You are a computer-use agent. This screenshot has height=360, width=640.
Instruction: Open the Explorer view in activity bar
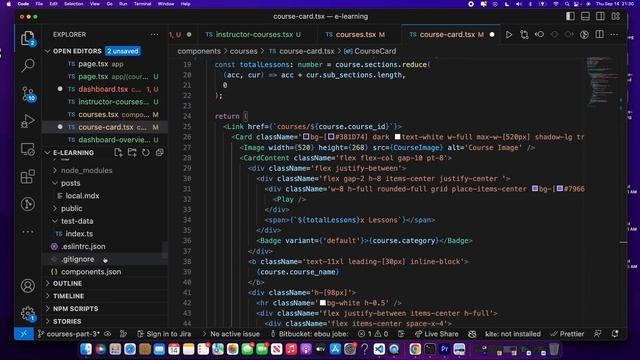[x=28, y=38]
